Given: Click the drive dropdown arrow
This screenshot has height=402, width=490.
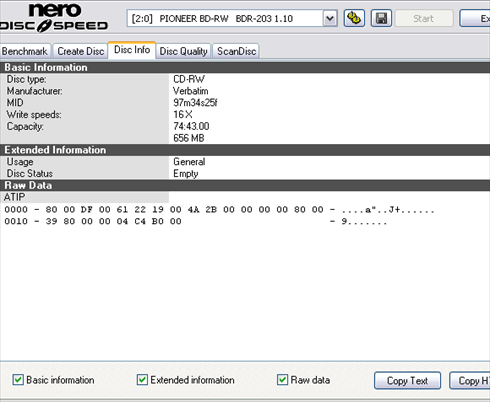Looking at the screenshot, I should tap(330, 18).
